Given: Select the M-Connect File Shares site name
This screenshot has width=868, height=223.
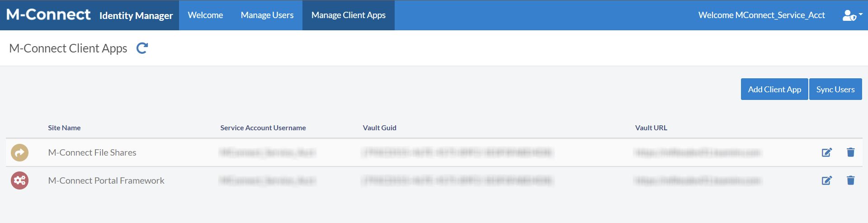Looking at the screenshot, I should (92, 153).
